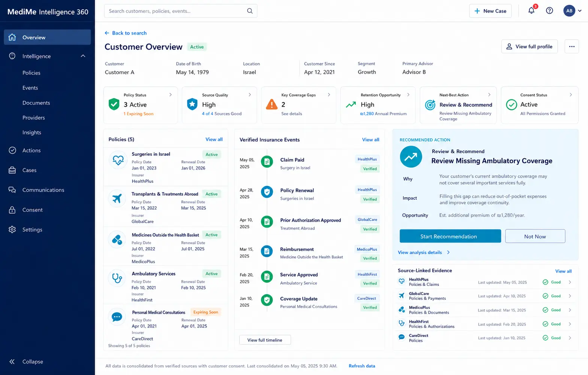
Task: Click the MedicoPlus evidence source icon
Action: (401, 310)
